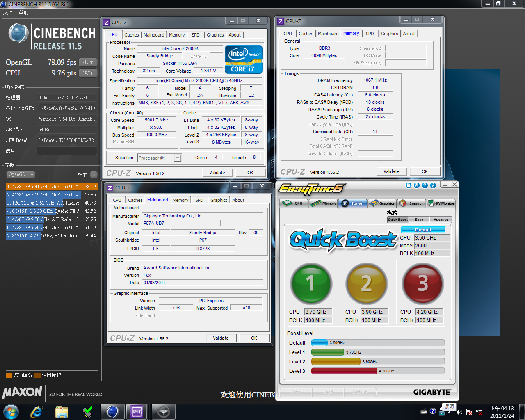Click the green checkmark chip taskbar icon
The height and width of the screenshot is (420, 525).
tap(87, 412)
